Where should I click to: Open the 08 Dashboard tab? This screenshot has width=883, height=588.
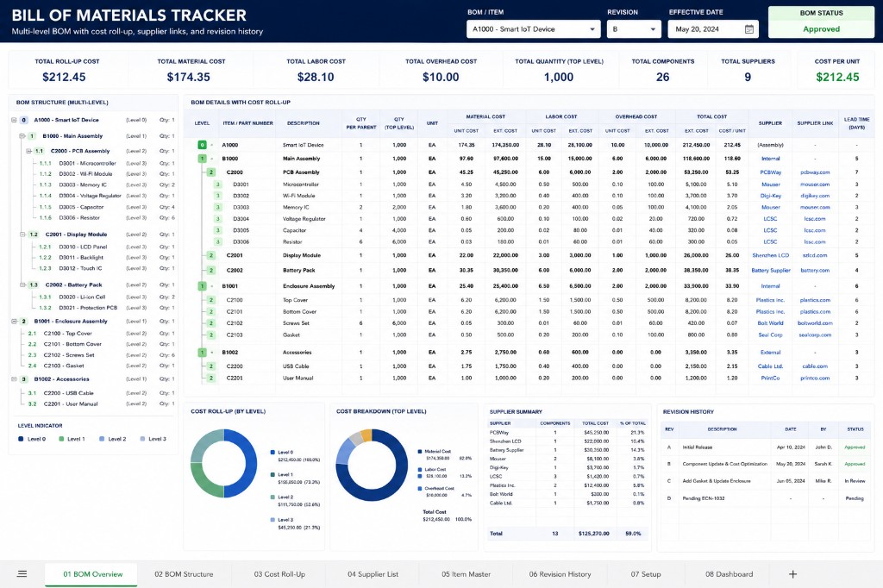[x=729, y=574]
